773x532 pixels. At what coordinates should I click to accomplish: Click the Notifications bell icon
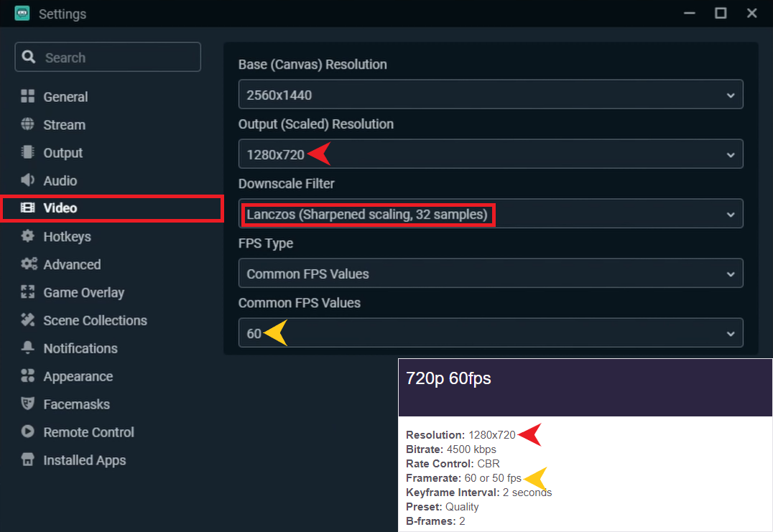pos(27,347)
